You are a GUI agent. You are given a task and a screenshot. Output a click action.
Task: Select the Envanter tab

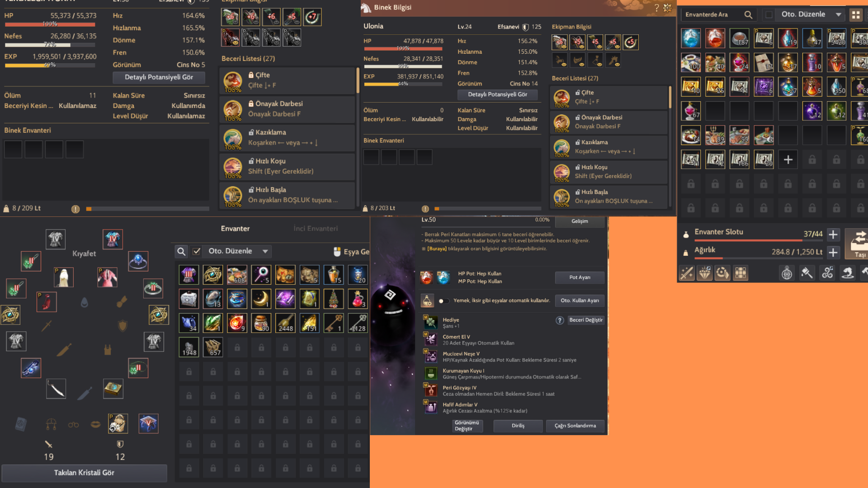pyautogui.click(x=235, y=229)
